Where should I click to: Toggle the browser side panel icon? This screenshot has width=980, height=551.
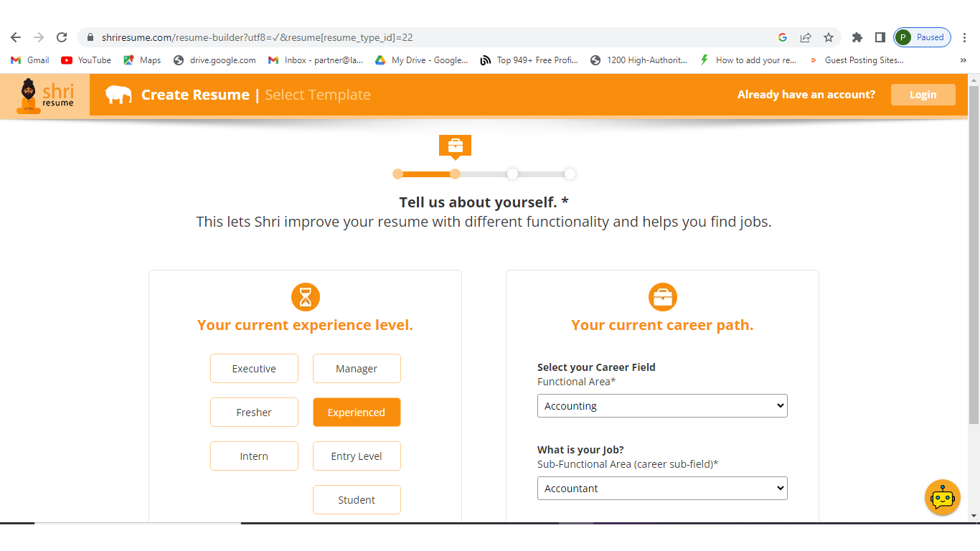pos(880,37)
